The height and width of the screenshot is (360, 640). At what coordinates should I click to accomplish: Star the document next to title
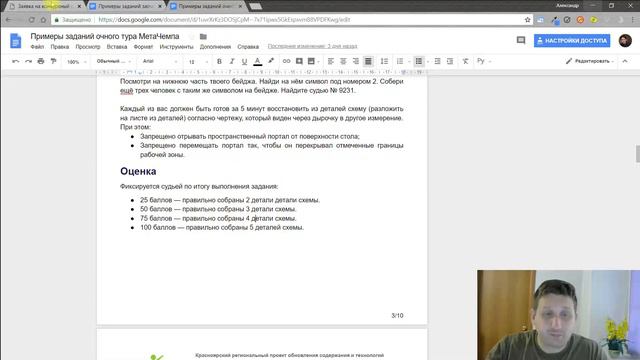(191, 37)
